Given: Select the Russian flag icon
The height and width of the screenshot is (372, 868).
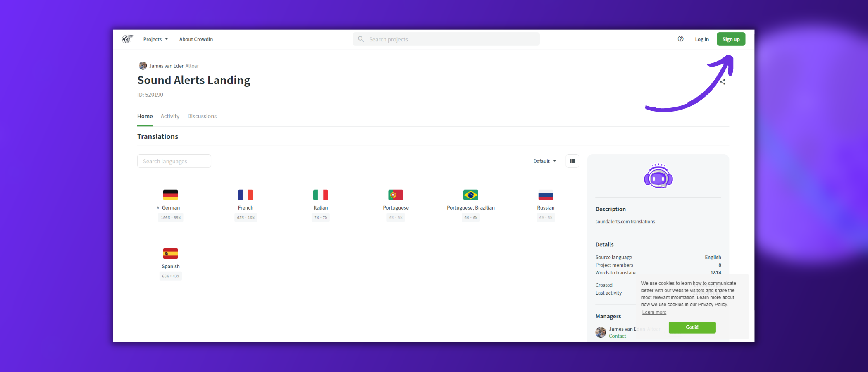Looking at the screenshot, I should pos(546,195).
